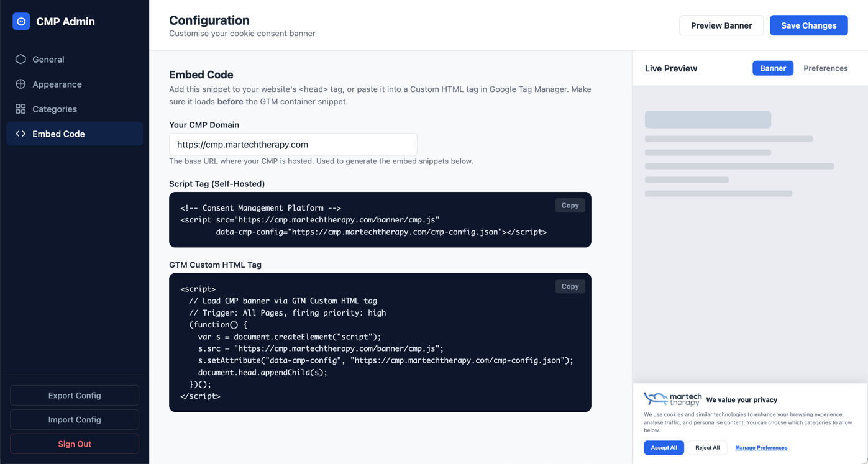Click Accept All in preview banner
The height and width of the screenshot is (464, 868).
[664, 448]
